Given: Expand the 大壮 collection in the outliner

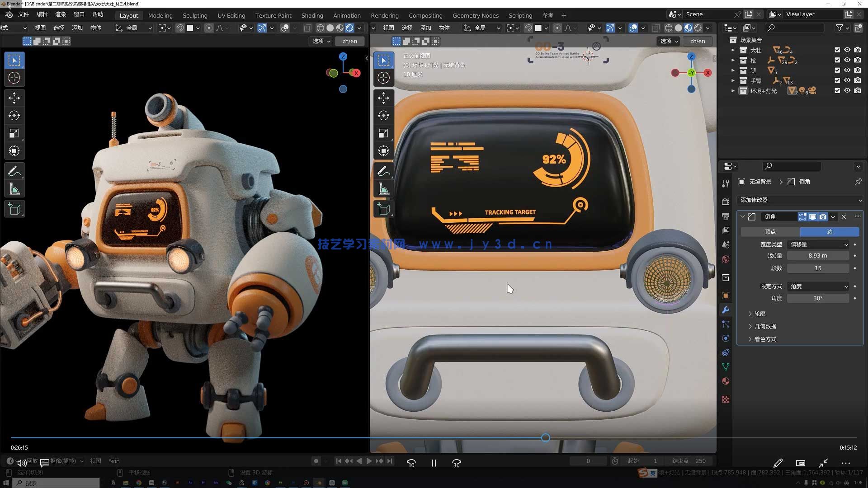Looking at the screenshot, I should coord(733,50).
